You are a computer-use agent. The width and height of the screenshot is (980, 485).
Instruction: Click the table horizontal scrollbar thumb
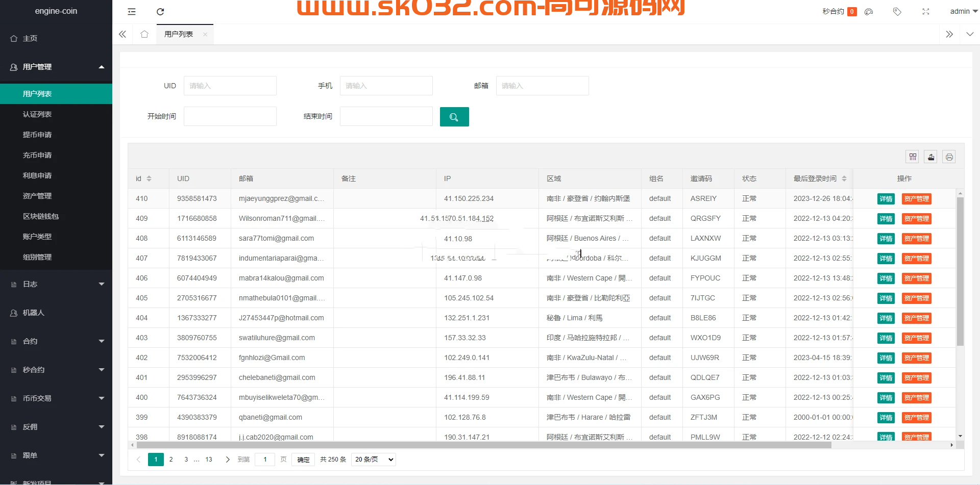(484, 445)
